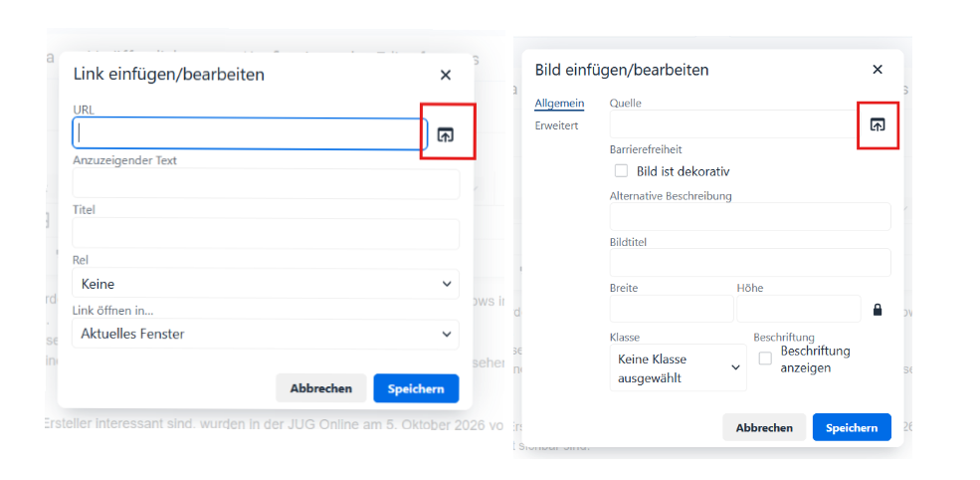Viewport: 980px width, 480px height.
Task: Check the Bild ist dekorativ checkbox
Action: point(621,171)
